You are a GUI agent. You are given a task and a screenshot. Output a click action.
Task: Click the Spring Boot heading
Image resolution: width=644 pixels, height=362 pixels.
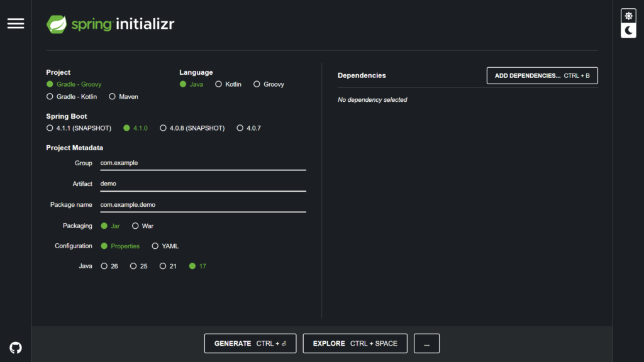(x=67, y=116)
